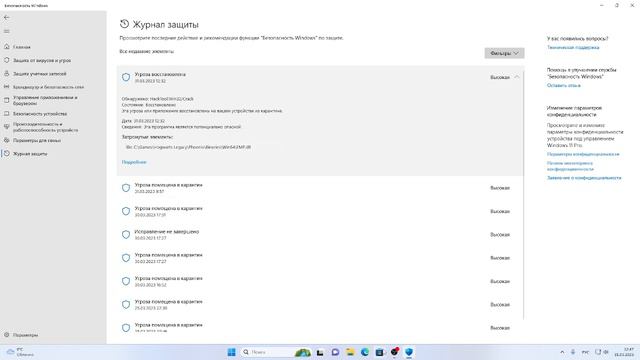This screenshot has width=640, height=360.
Task: Click the device security laptop icon
Action: click(7, 113)
